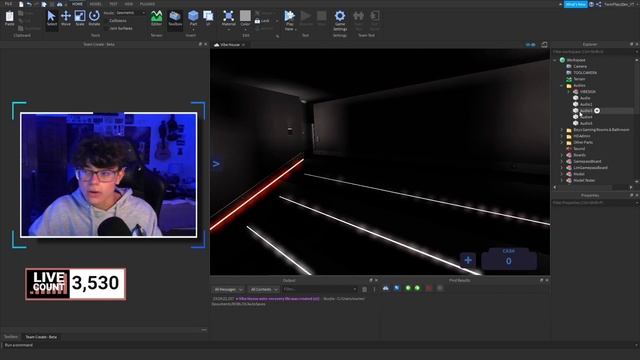Open the Material picker

[x=229, y=19]
